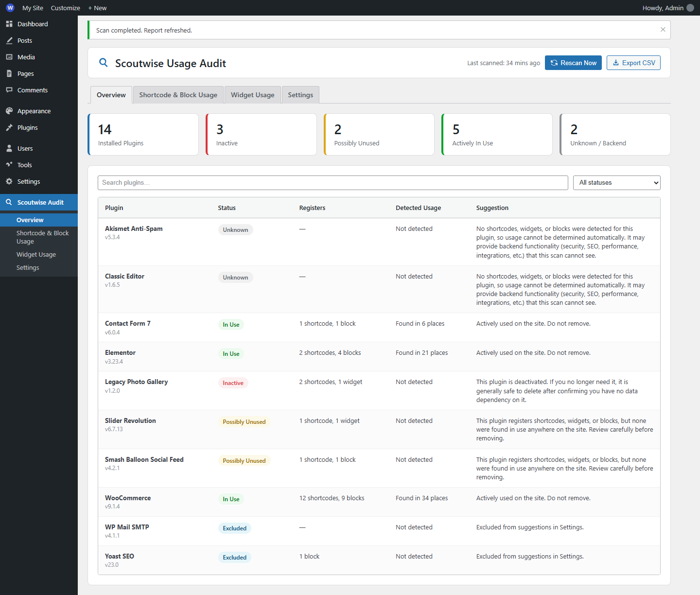Click the Plugin column header
Image resolution: width=700 pixels, height=595 pixels.
114,208
